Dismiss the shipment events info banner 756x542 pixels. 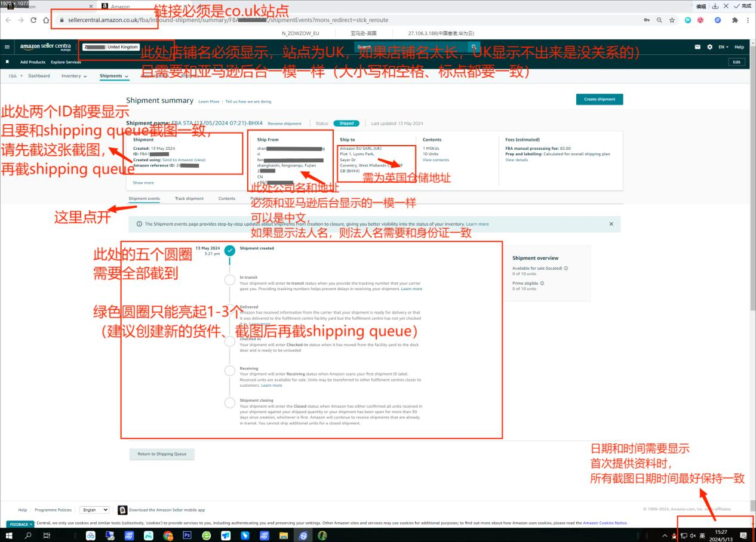pyautogui.click(x=611, y=224)
